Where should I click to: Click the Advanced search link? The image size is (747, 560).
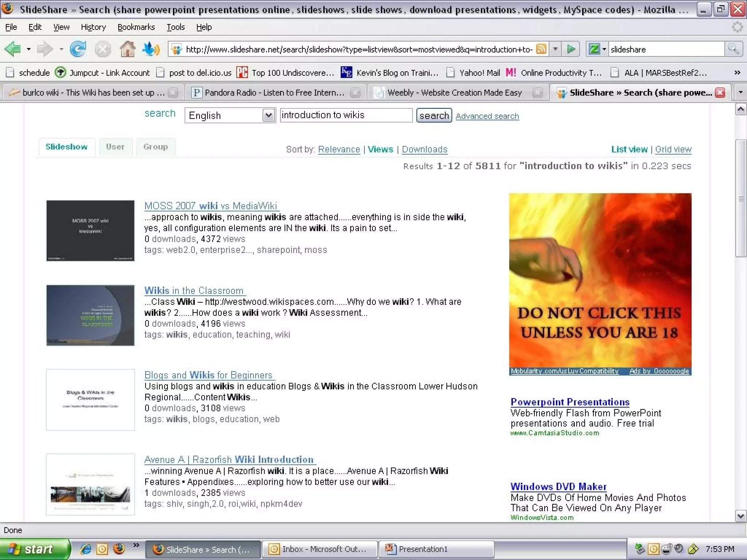tap(487, 116)
